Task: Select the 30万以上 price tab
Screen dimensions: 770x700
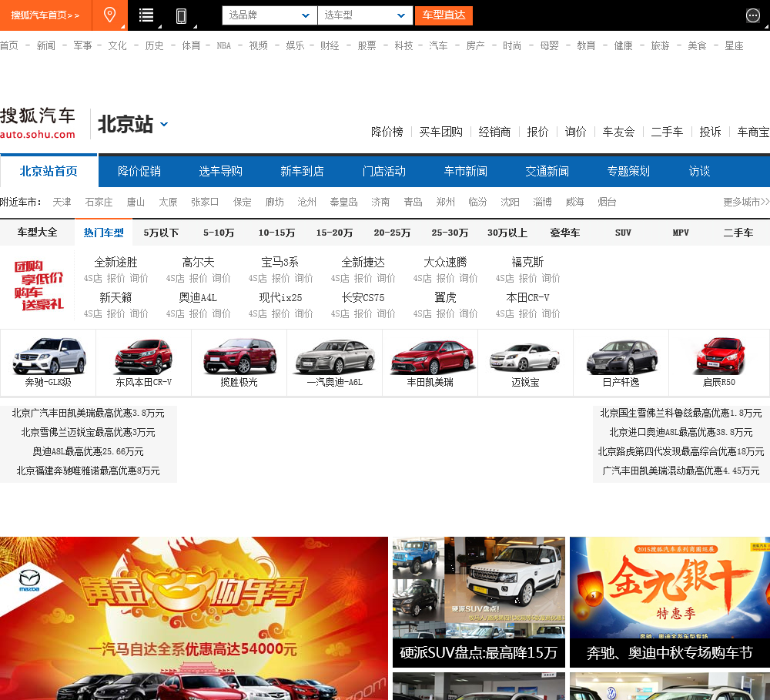Action: [x=507, y=233]
